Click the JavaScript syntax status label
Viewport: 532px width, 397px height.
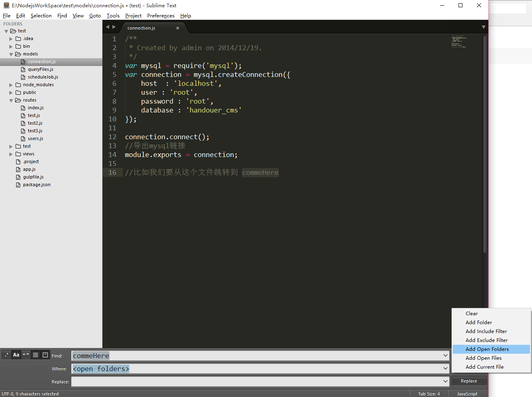point(467,394)
